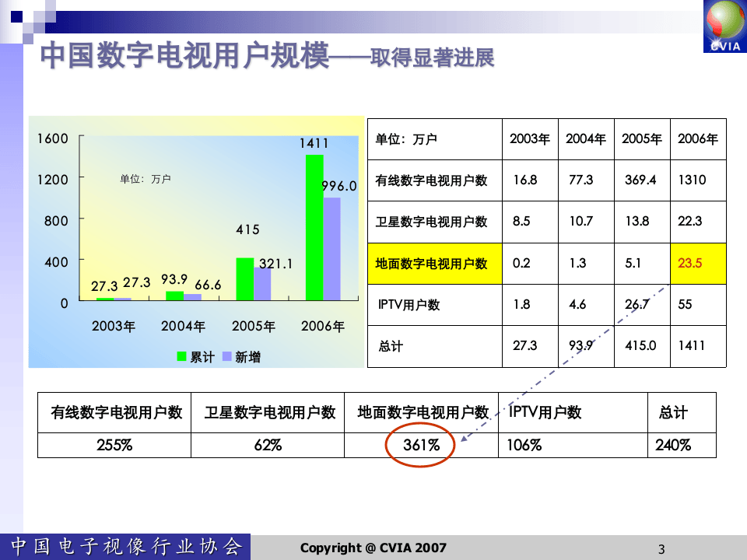Click the lower table header 总计

(x=673, y=413)
